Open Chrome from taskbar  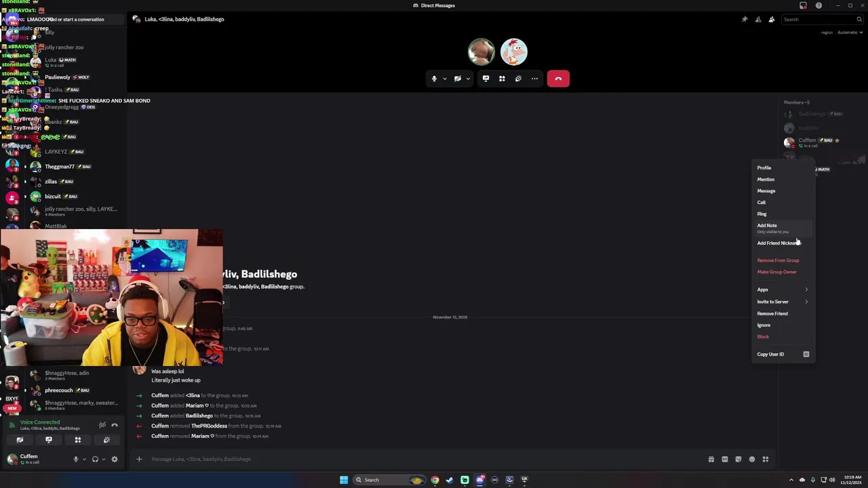(435, 480)
